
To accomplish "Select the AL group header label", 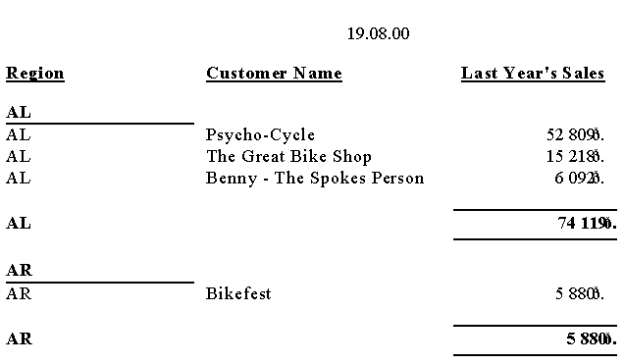I will pos(19,113).
